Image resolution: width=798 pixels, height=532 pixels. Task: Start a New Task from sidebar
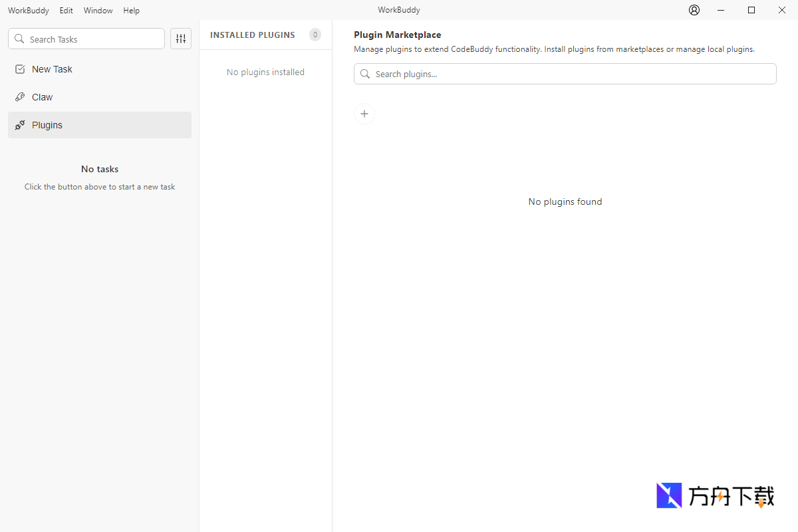click(x=52, y=69)
